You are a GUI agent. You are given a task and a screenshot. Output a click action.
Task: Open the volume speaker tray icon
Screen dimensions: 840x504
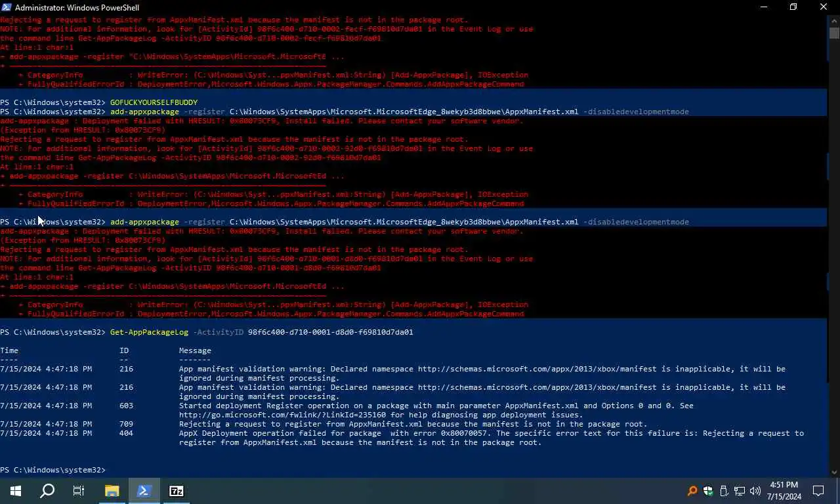coord(755,491)
